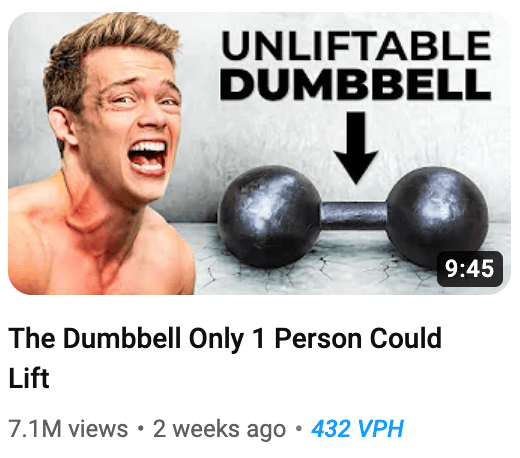Click the man's spiky blond hair
The width and height of the screenshot is (520, 458).
(x=110, y=47)
